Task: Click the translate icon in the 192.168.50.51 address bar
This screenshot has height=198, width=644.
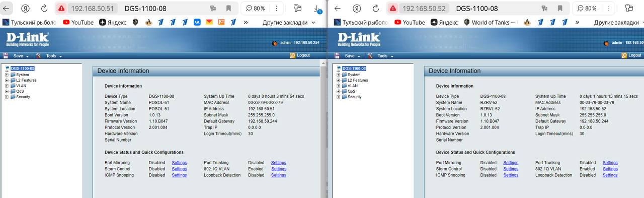Action: 213,8
